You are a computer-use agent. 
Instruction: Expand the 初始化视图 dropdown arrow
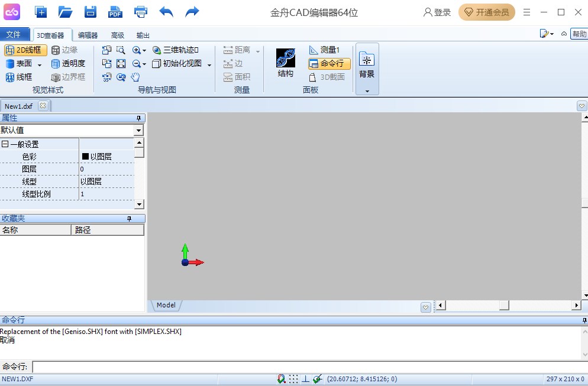coord(209,64)
